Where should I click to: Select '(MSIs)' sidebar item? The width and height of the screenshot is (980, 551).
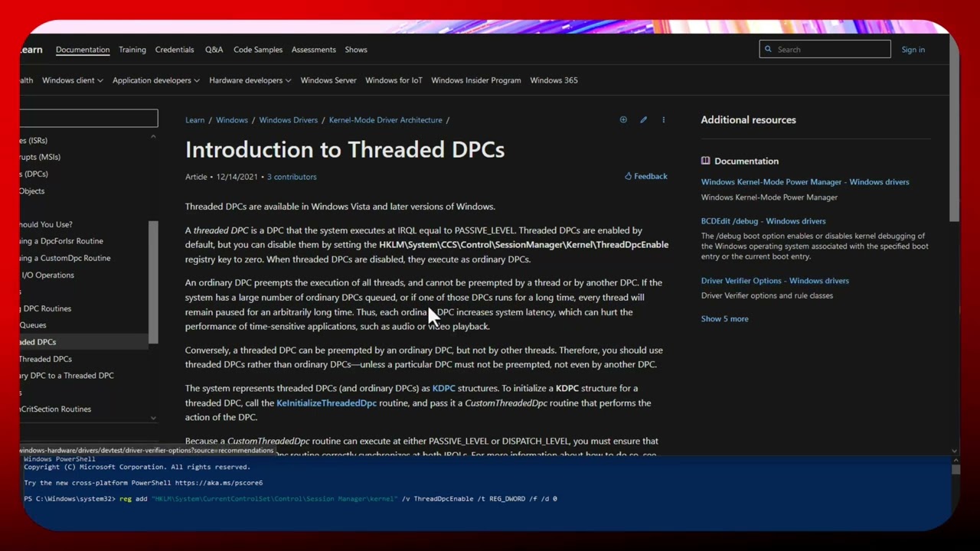(40, 157)
